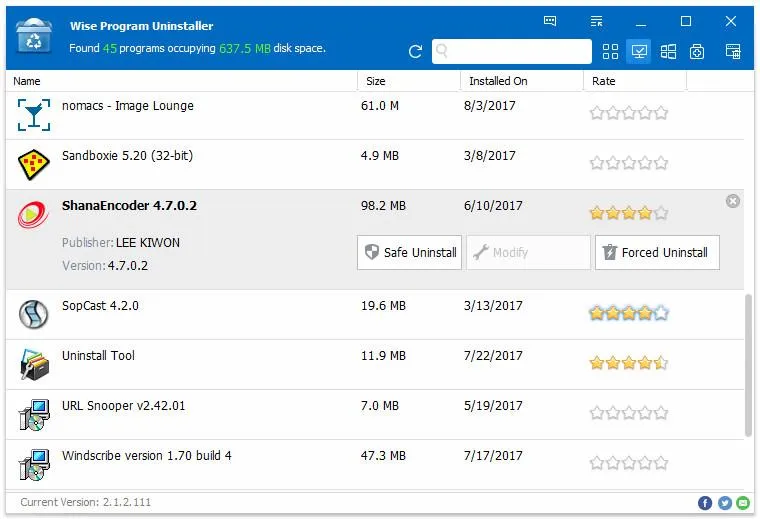The width and height of the screenshot is (760, 519).
Task: Select the desktop programs monitor icon
Action: [638, 52]
